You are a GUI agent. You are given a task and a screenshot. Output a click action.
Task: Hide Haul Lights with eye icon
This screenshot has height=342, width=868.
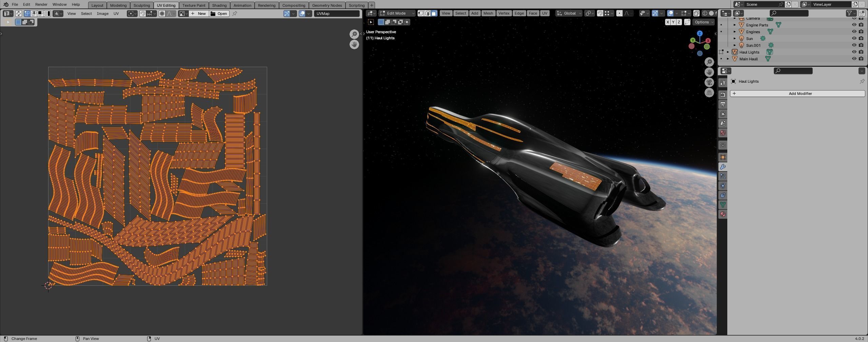coord(854,52)
